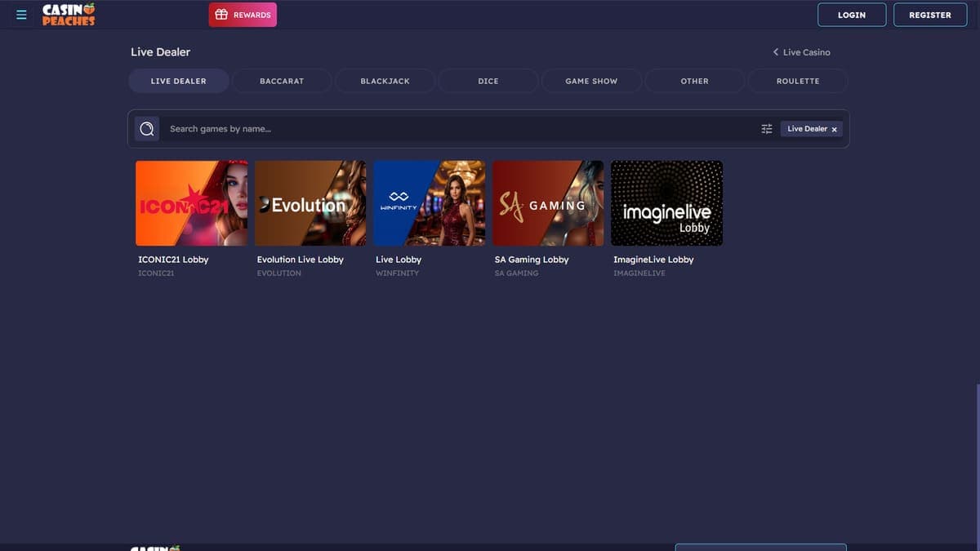Open the ImagineLive Lobby thumbnail
The height and width of the screenshot is (551, 980).
[x=667, y=203]
